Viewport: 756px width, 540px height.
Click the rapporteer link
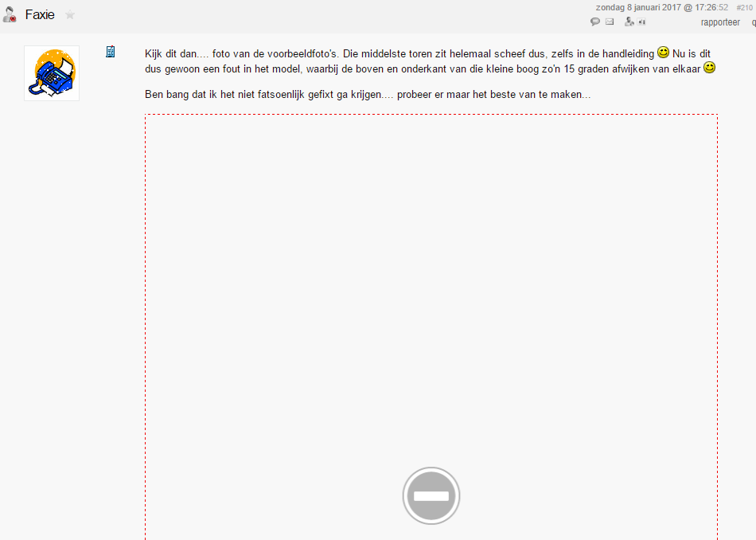720,22
